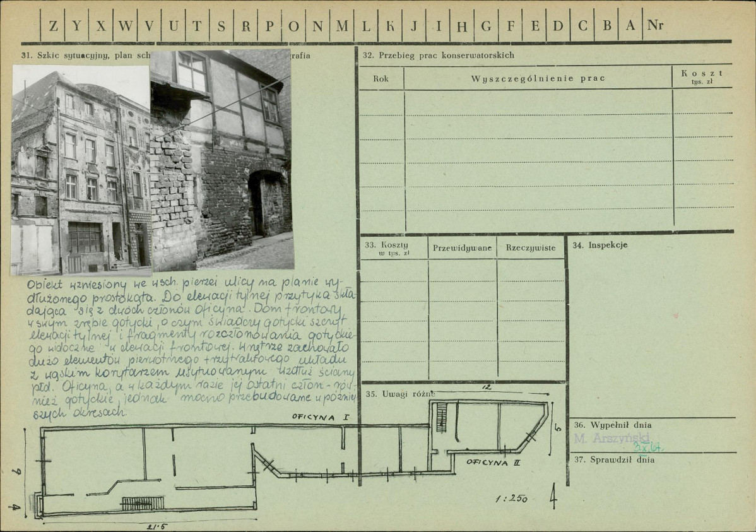Click the M. Arszyński stamped name
756x532 pixels.
tap(611, 439)
